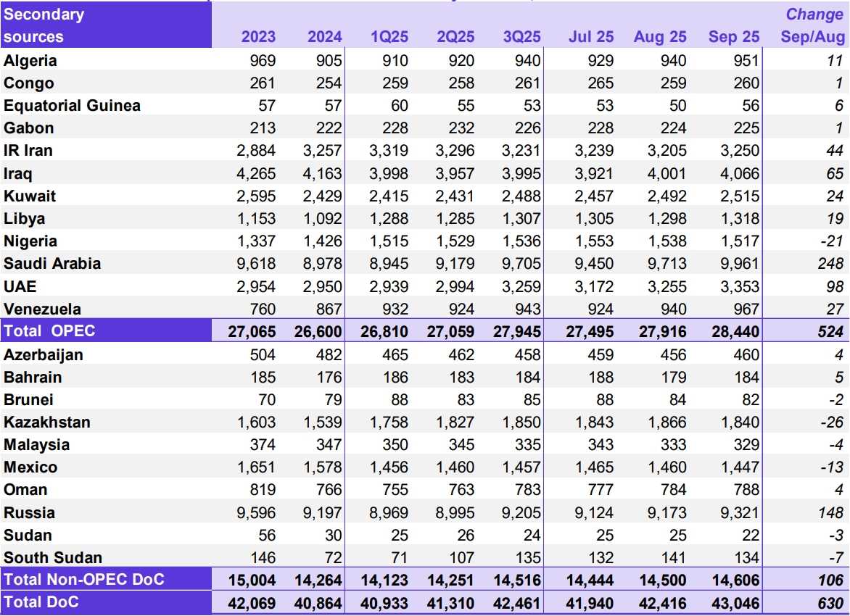Click Total OPEC Sep 25 value 28,440
This screenshot has width=850, height=616.
point(734,332)
